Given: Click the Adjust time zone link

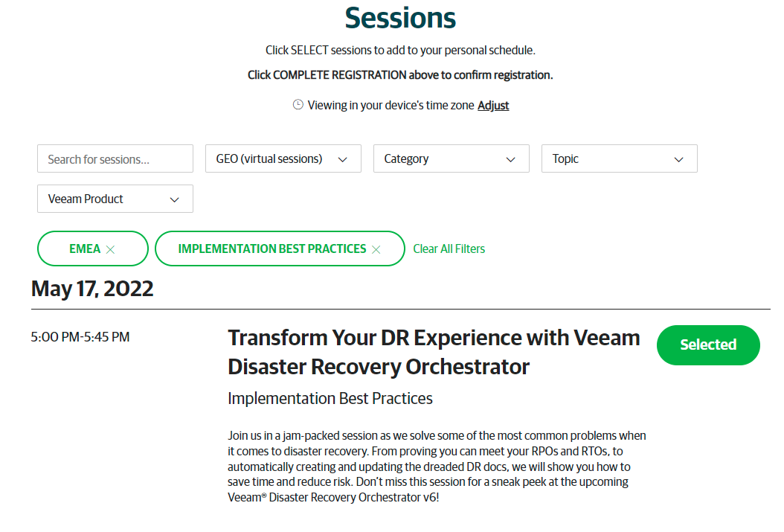Looking at the screenshot, I should point(493,106).
